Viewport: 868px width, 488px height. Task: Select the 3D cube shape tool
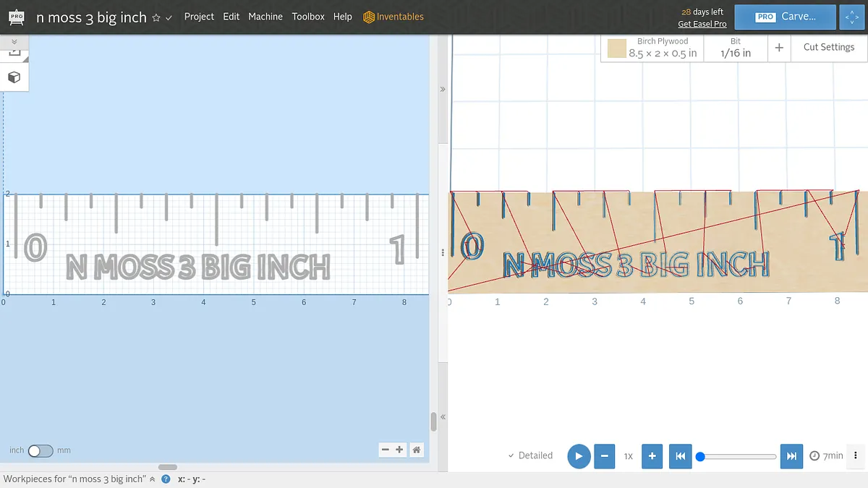pyautogui.click(x=14, y=77)
